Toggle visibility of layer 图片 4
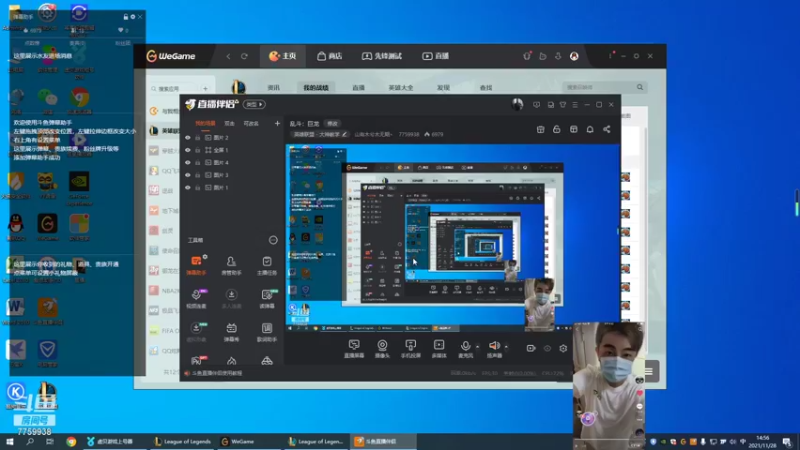 coord(188,162)
